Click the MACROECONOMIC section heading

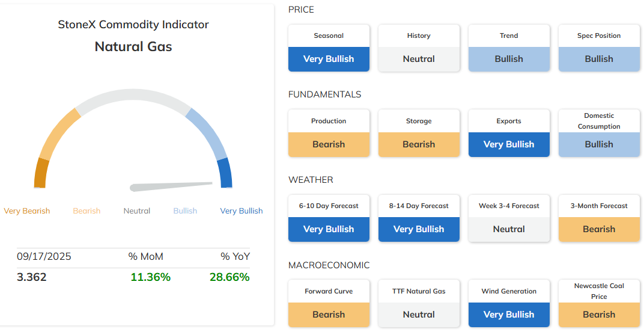point(329,265)
